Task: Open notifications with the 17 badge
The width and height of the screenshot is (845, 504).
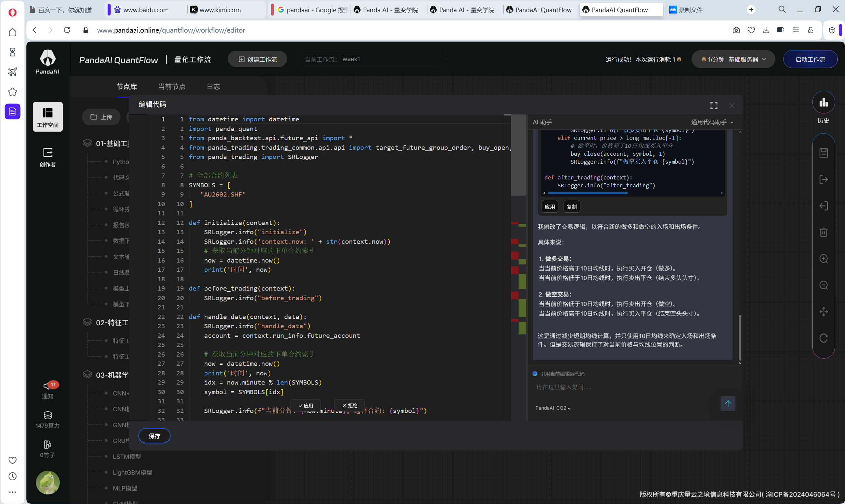Action: coord(48,390)
